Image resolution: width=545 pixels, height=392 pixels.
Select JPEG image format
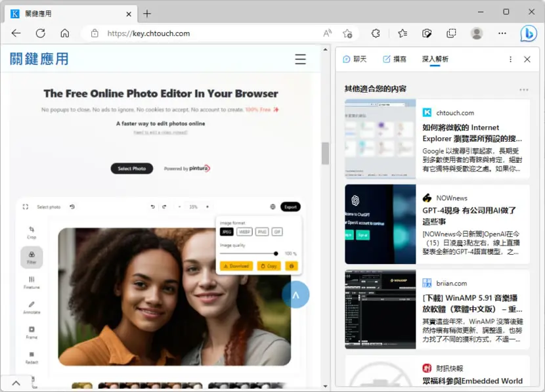click(227, 232)
